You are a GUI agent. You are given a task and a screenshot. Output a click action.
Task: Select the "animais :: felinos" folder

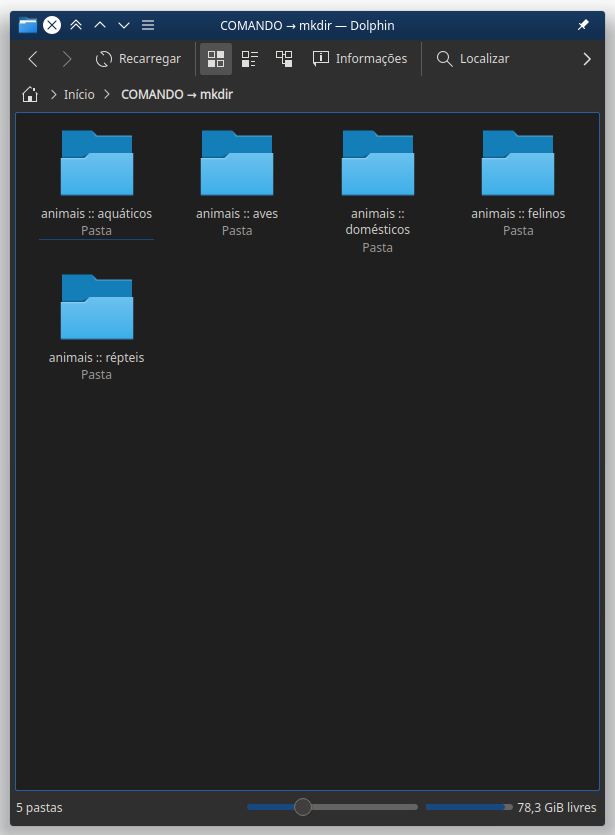click(x=518, y=164)
